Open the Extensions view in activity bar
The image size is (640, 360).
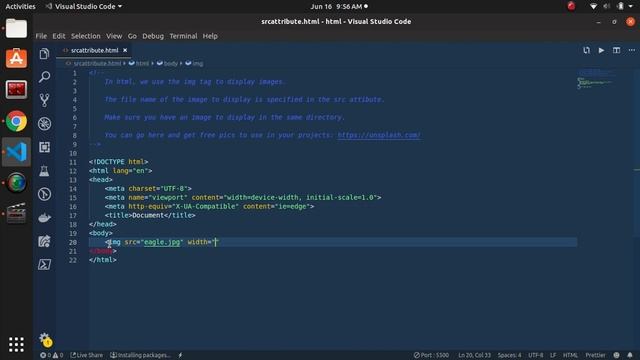[x=44, y=147]
